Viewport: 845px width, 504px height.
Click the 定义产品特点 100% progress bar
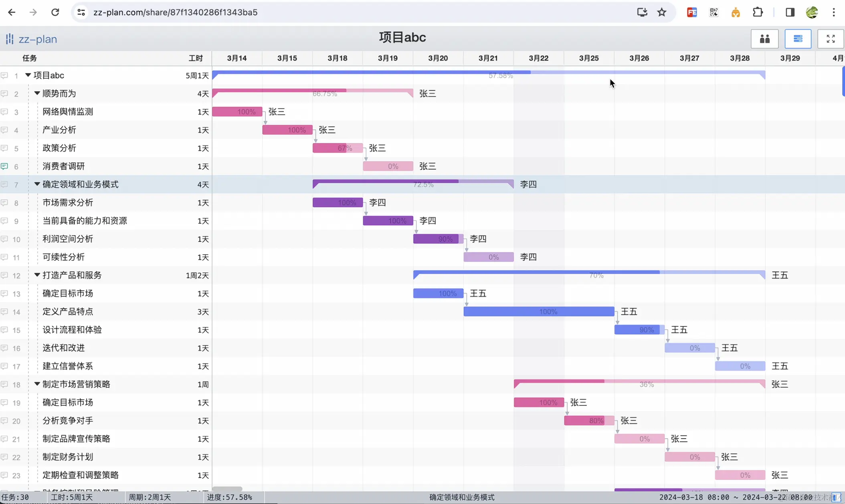[538, 312]
